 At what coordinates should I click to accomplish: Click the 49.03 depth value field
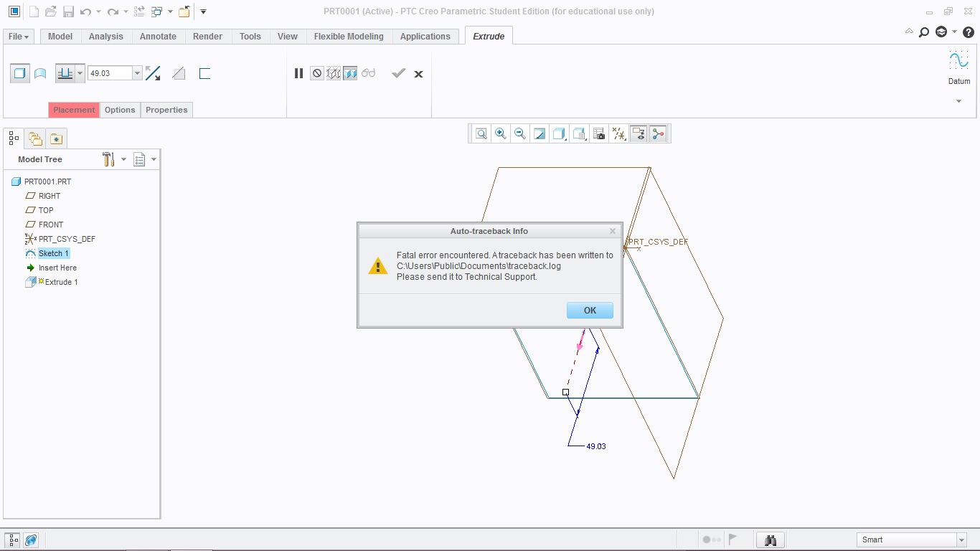[110, 73]
